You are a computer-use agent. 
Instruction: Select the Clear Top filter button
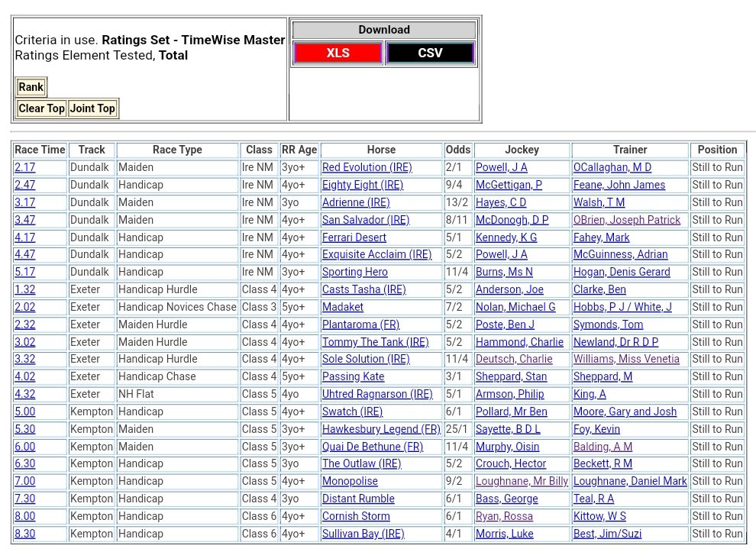41,108
